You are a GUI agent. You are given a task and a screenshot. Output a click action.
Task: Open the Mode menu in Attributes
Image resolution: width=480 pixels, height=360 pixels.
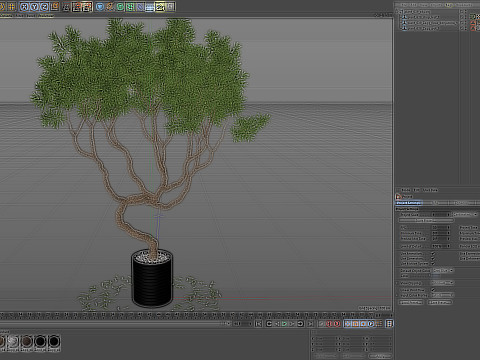406,190
